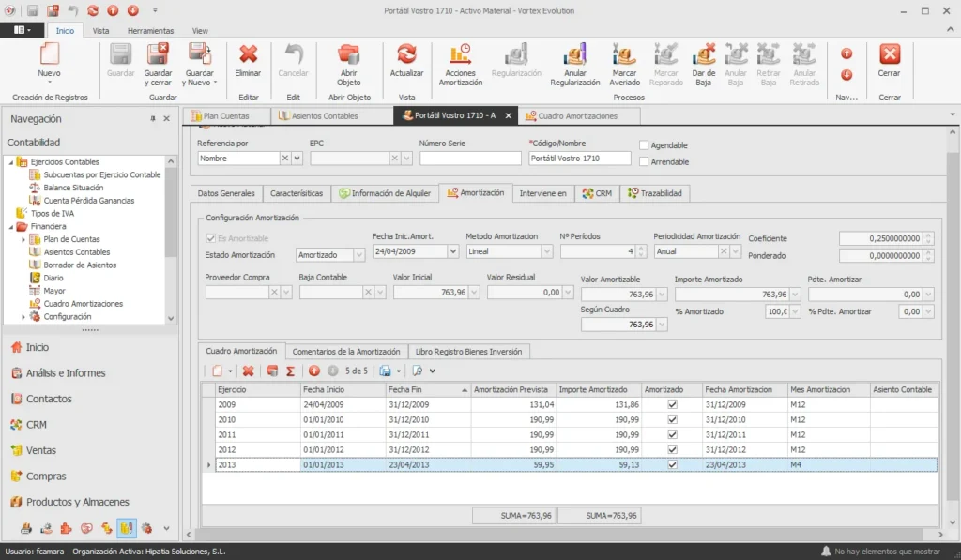Toggle the Agendable checkbox

pos(644,145)
